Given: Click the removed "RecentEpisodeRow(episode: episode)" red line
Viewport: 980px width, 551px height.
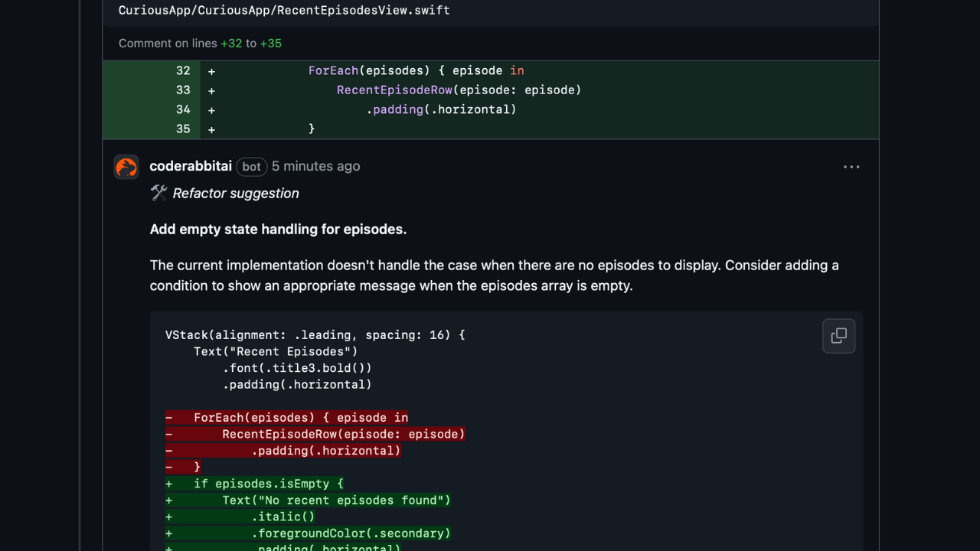Looking at the screenshot, I should [343, 434].
